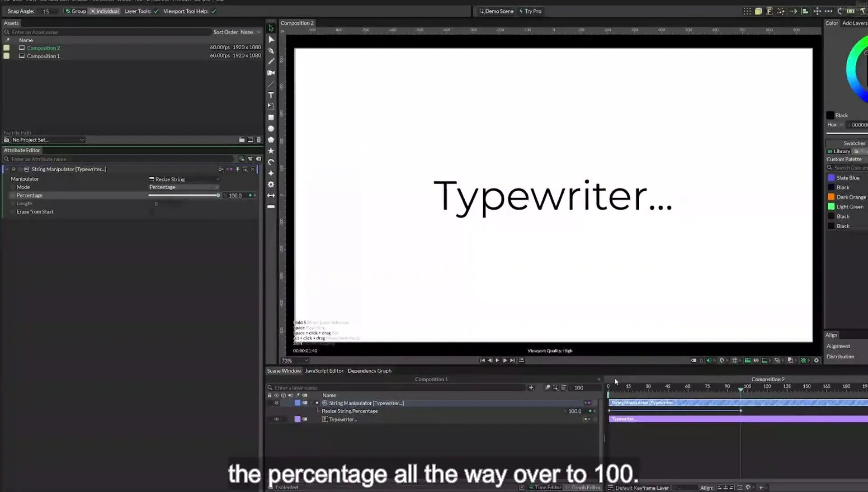The height and width of the screenshot is (492, 868).
Task: Switch snapping to Individual mode
Action: pyautogui.click(x=104, y=11)
